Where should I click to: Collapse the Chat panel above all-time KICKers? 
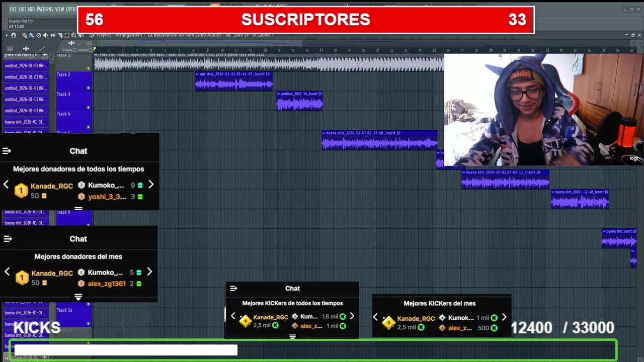point(233,288)
